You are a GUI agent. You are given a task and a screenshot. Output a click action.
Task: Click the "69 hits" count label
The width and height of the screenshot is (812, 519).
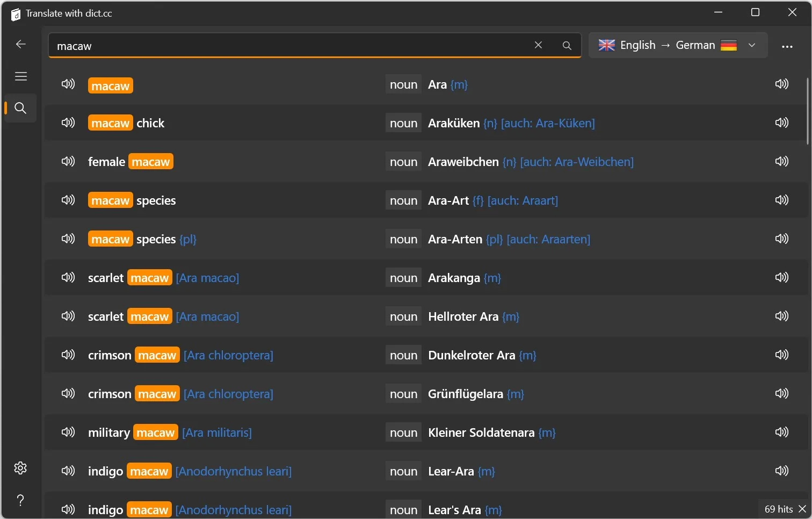coord(779,509)
